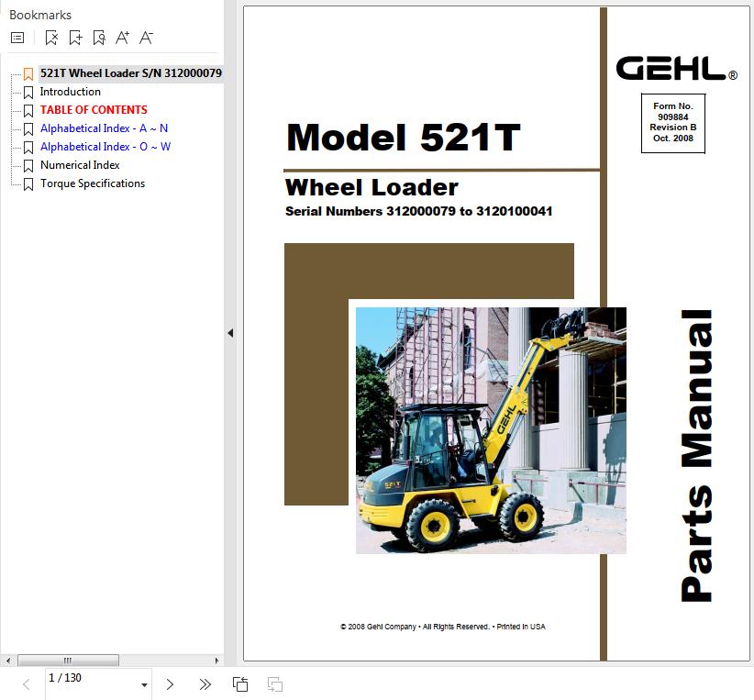Open the bookmarks options menu icon
Screen dimensions: 754x700
17,38
